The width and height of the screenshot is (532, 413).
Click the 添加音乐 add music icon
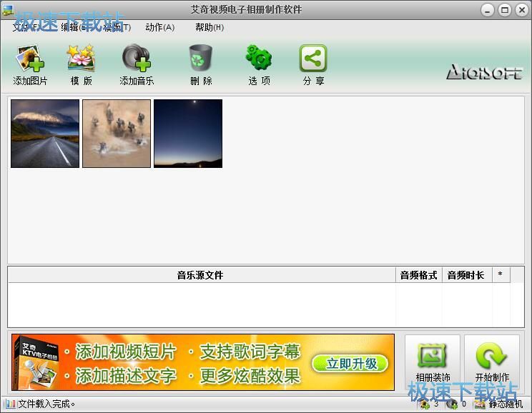(137, 58)
